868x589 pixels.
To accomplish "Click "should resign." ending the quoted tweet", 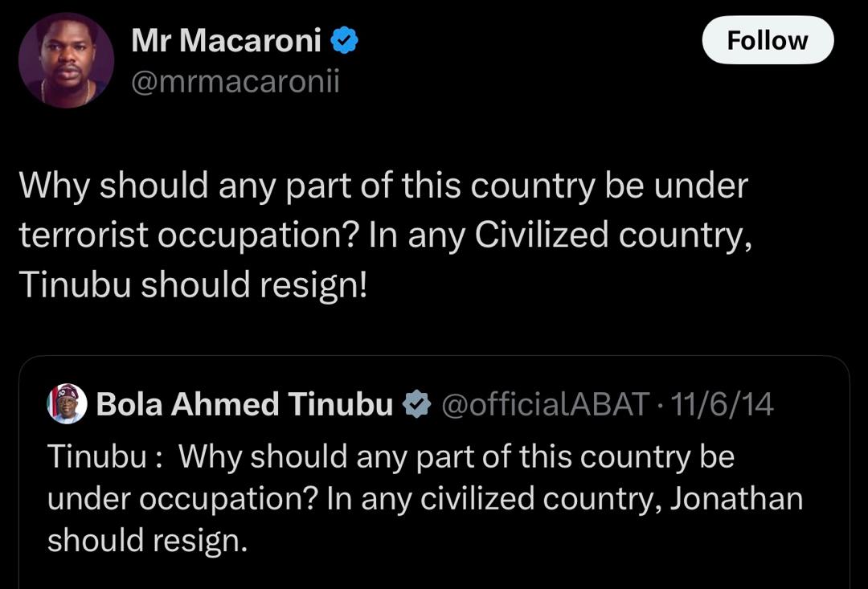I will [147, 541].
